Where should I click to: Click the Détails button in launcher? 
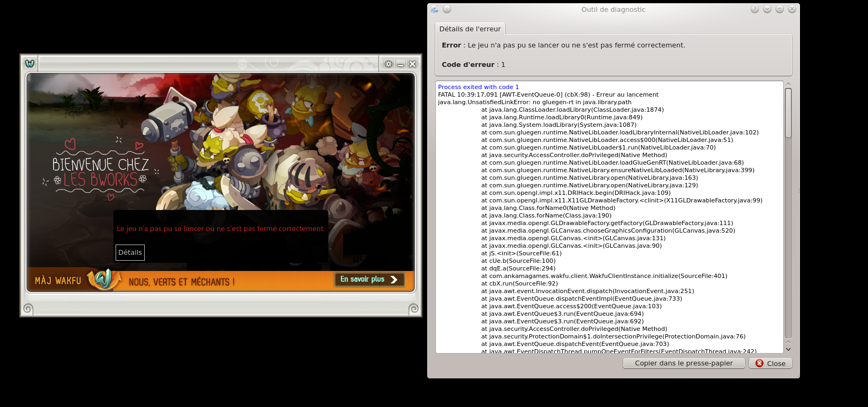pyautogui.click(x=130, y=253)
